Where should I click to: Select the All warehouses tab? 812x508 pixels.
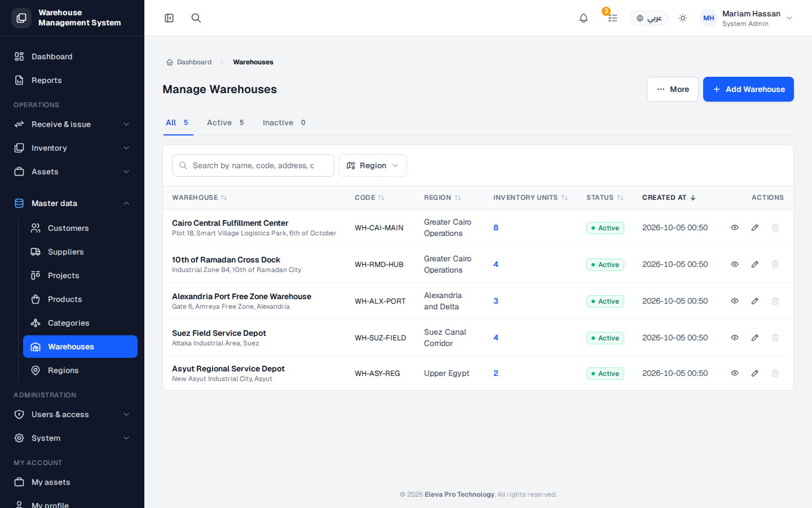pos(178,122)
